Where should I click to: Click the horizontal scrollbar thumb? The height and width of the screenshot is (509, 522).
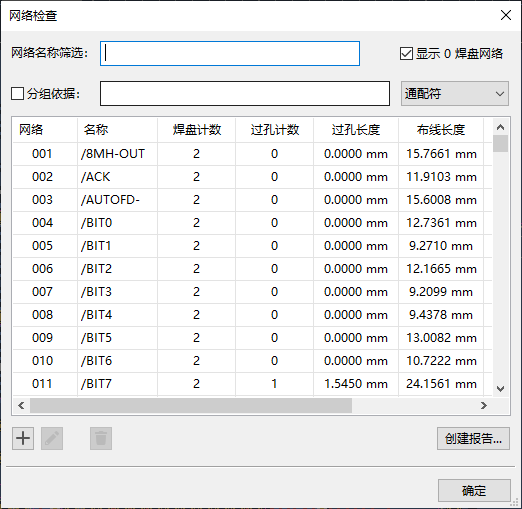[191, 405]
